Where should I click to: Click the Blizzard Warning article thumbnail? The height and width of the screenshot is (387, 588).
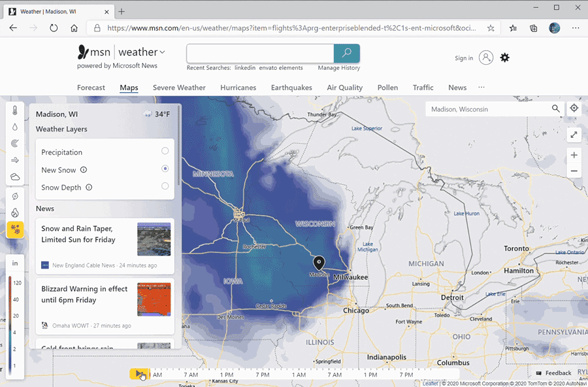(154, 299)
